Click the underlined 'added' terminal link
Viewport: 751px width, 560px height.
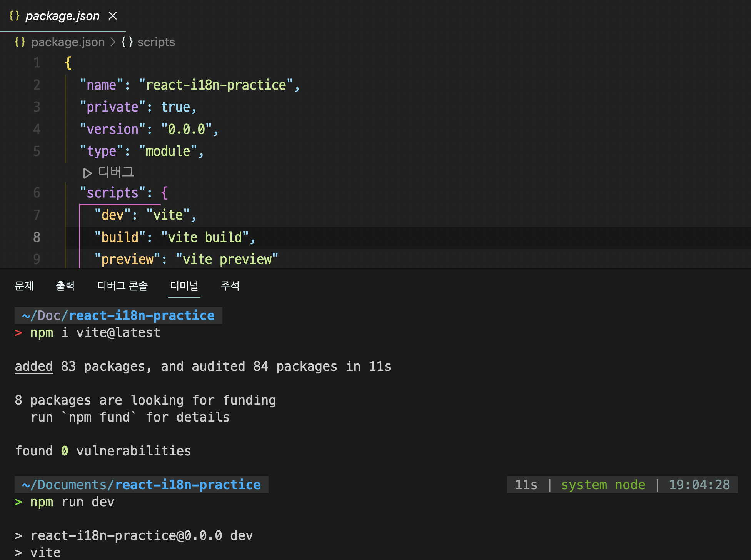pyautogui.click(x=34, y=367)
